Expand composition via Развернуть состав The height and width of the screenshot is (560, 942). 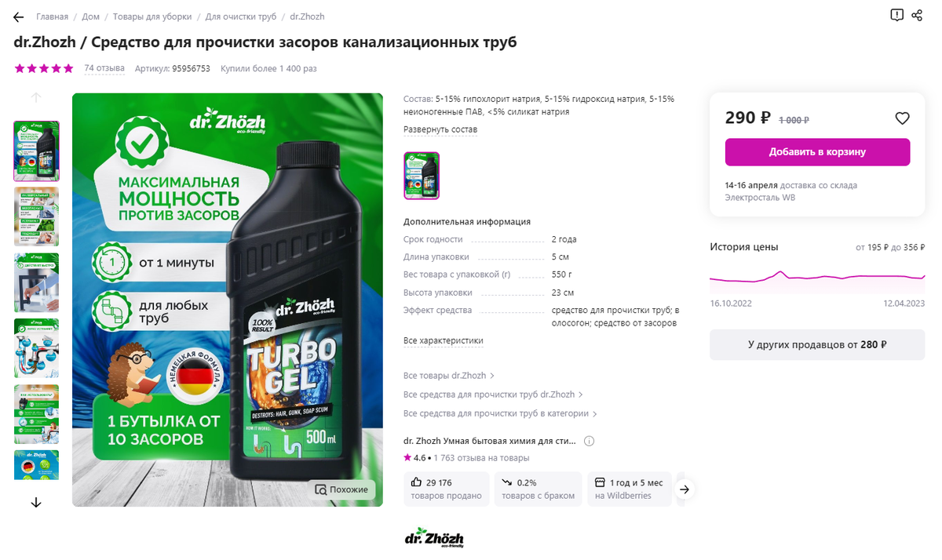(x=440, y=129)
